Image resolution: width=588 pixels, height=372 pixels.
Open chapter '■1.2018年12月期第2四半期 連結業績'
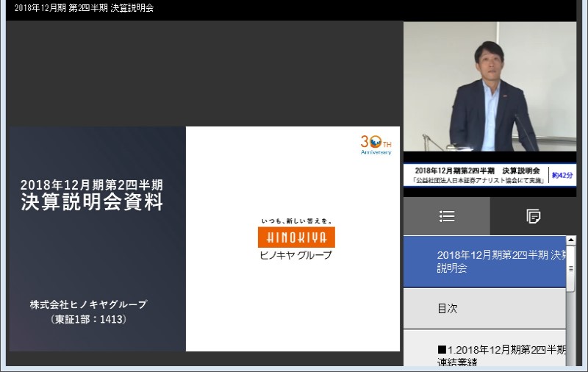point(484,348)
